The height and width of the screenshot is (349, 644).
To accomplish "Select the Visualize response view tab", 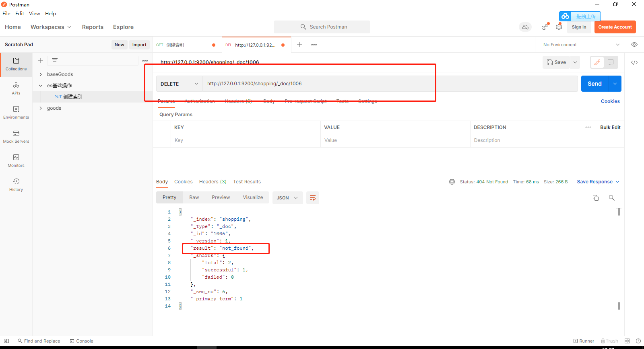I will (x=253, y=197).
